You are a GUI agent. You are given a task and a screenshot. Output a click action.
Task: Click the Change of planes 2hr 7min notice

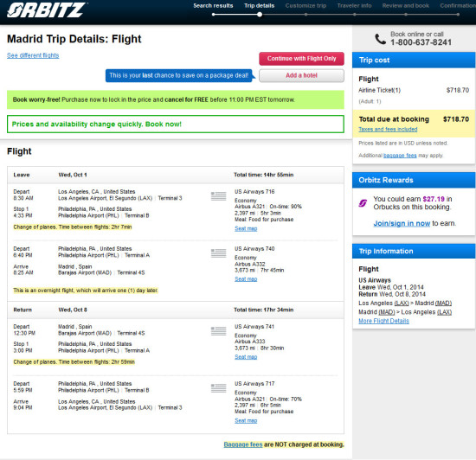(73, 227)
